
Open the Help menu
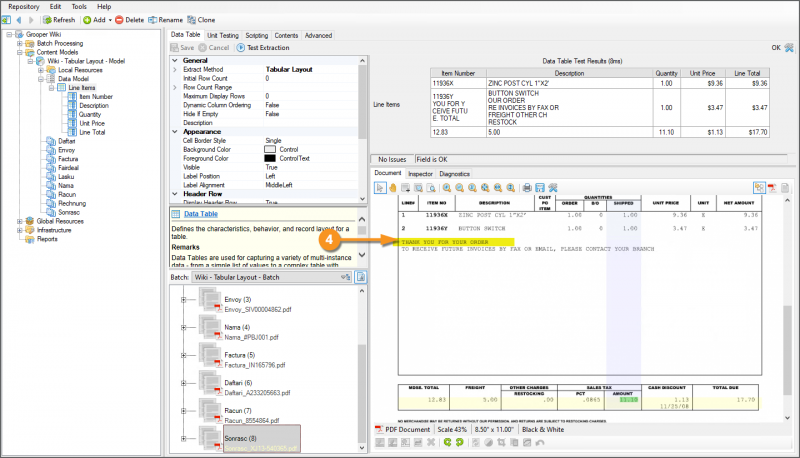coord(104,7)
